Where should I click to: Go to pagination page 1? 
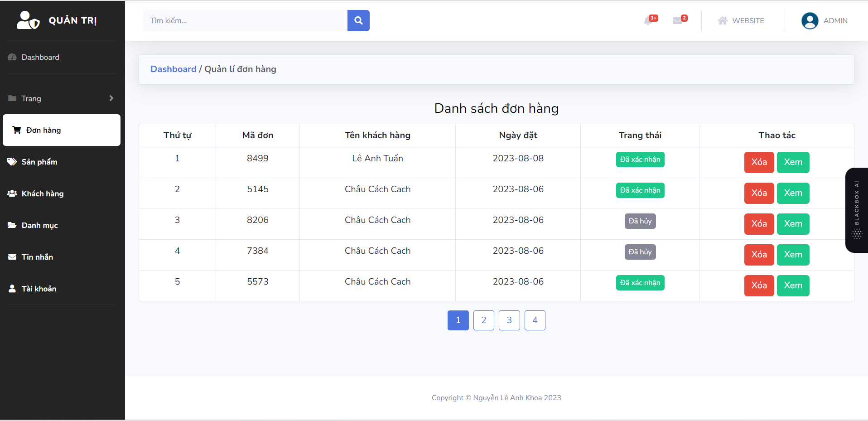(x=458, y=320)
